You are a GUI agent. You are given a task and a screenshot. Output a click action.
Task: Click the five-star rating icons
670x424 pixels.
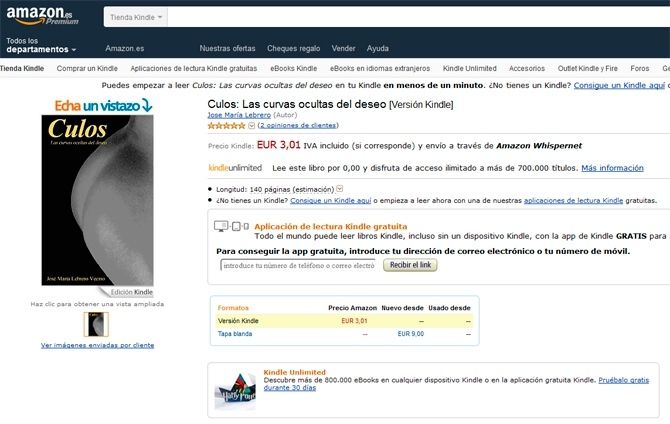point(226,126)
